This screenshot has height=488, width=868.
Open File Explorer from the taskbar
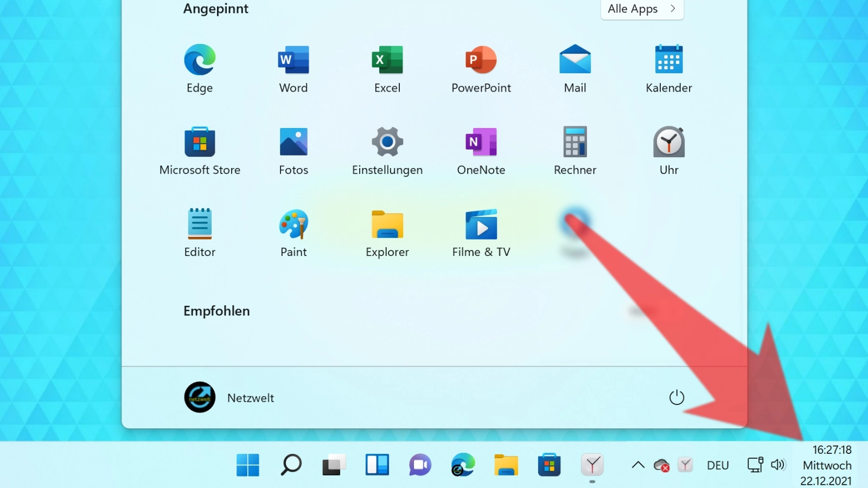506,465
